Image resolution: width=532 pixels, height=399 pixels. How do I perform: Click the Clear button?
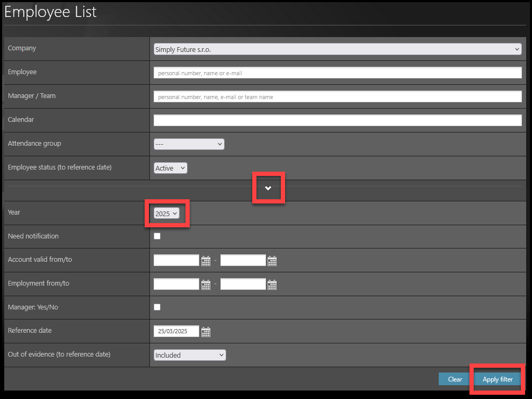tap(455, 379)
